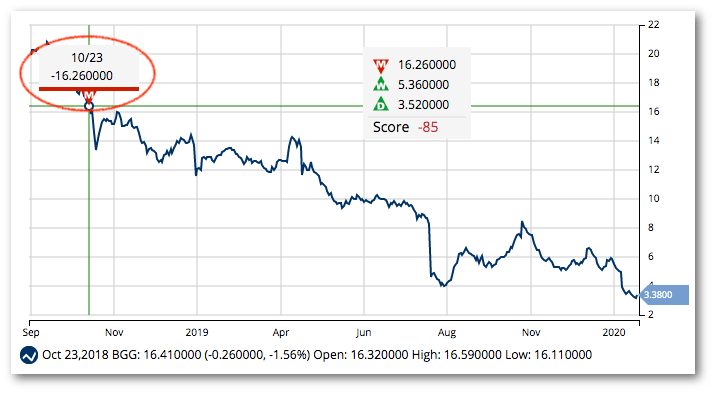Click the round blue chart logo icon
Screen dimensions: 714x393
pos(29,355)
